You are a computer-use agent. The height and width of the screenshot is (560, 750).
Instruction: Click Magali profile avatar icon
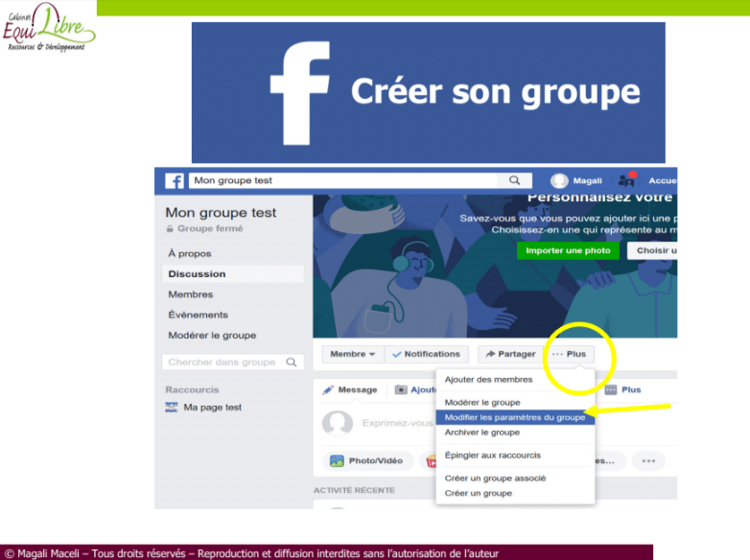pyautogui.click(x=559, y=181)
